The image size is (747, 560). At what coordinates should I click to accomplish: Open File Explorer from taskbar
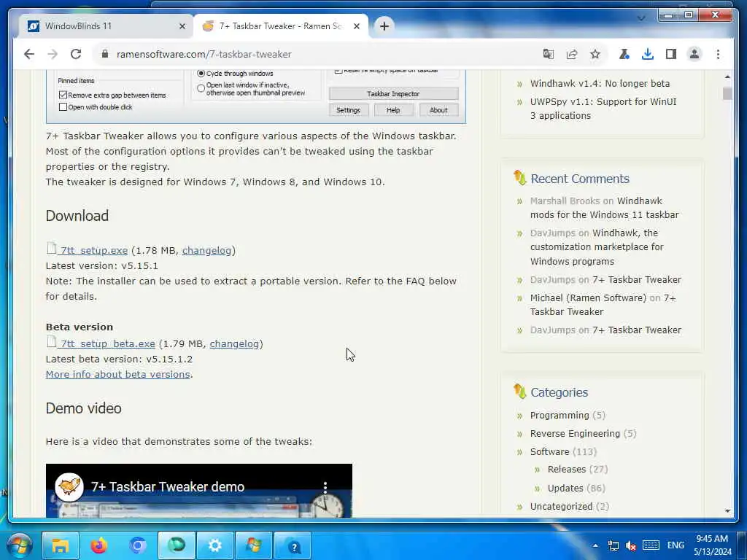[x=61, y=545]
